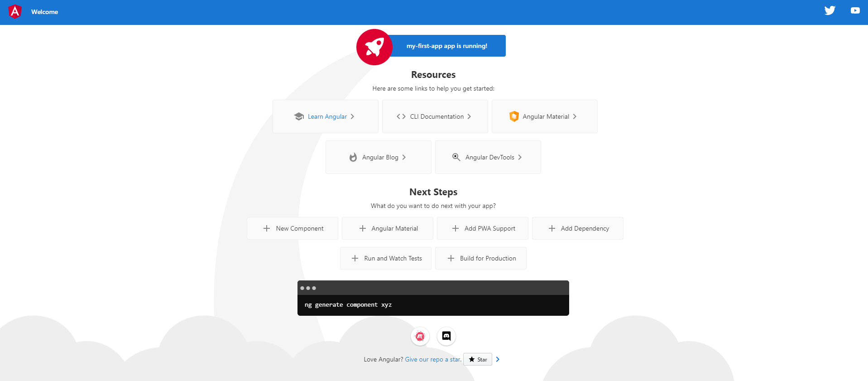Click 'Here are some links to help you get started:' text
Screen dimensions: 868x381
[433, 88]
